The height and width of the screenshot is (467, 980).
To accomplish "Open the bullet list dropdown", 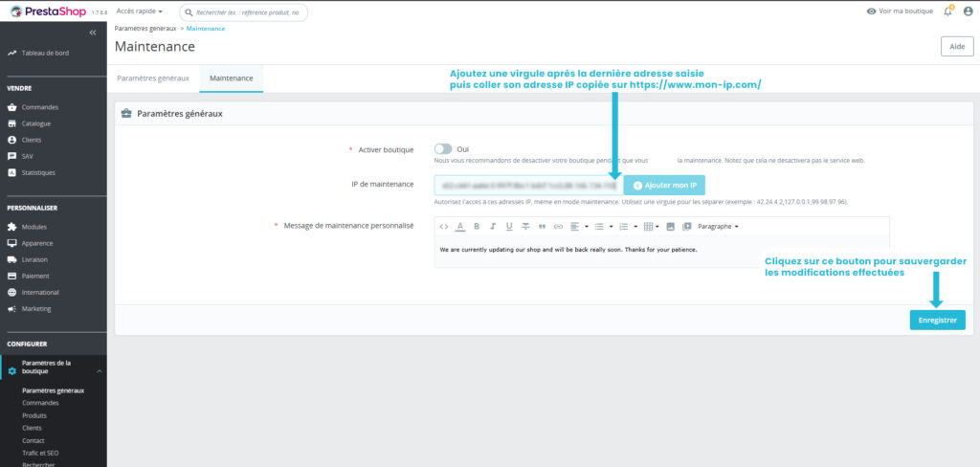I will click(x=602, y=226).
